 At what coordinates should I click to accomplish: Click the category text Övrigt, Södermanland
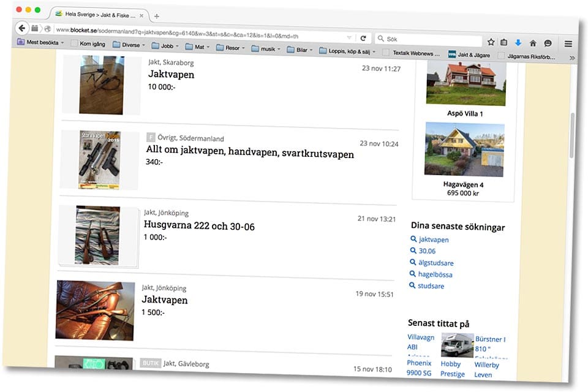[x=190, y=138]
